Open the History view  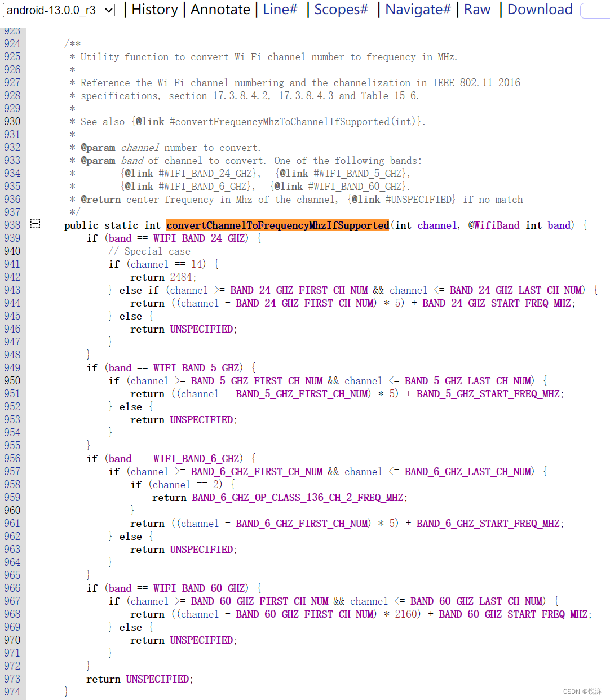tap(154, 10)
